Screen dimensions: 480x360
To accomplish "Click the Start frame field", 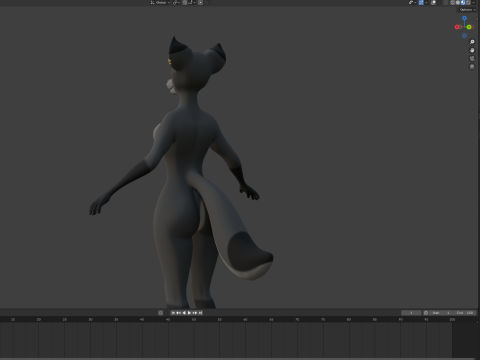I will click(x=441, y=313).
